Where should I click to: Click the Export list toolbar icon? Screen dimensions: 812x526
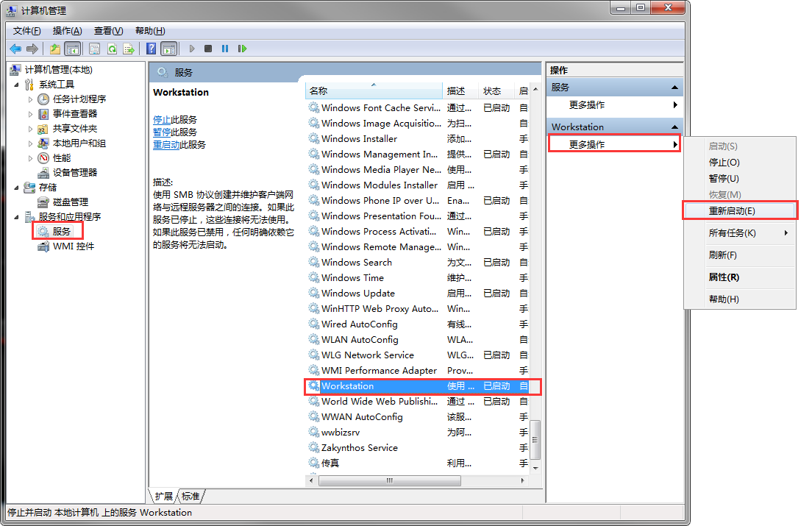129,49
